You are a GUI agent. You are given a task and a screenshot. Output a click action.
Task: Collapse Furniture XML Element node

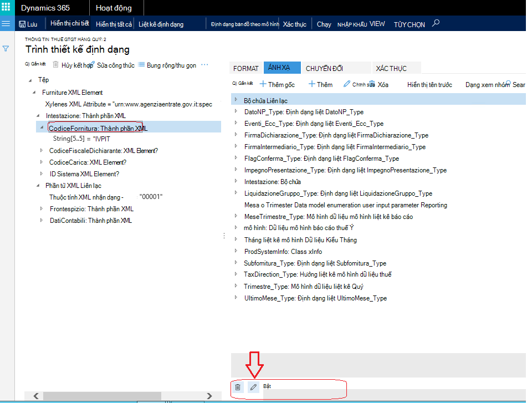coord(34,93)
